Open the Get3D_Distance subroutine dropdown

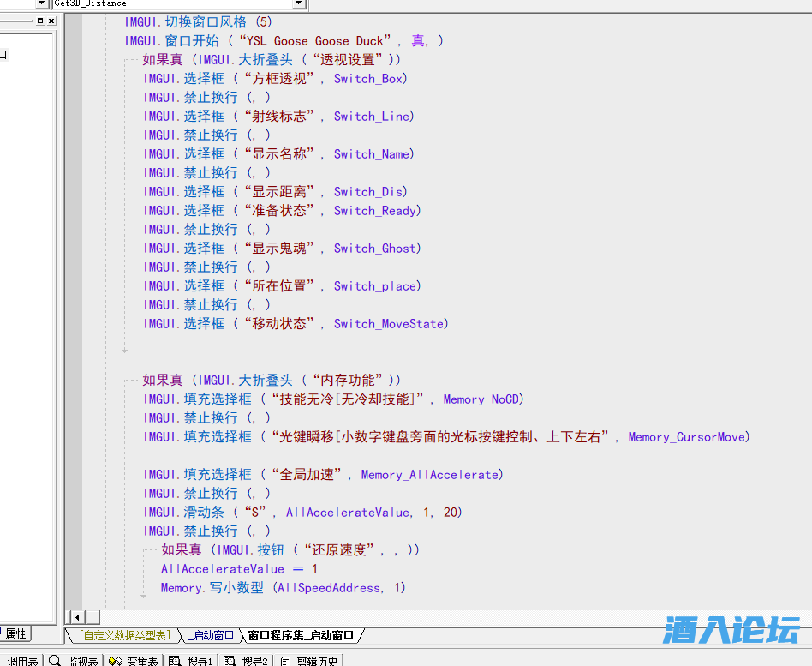pos(298,4)
